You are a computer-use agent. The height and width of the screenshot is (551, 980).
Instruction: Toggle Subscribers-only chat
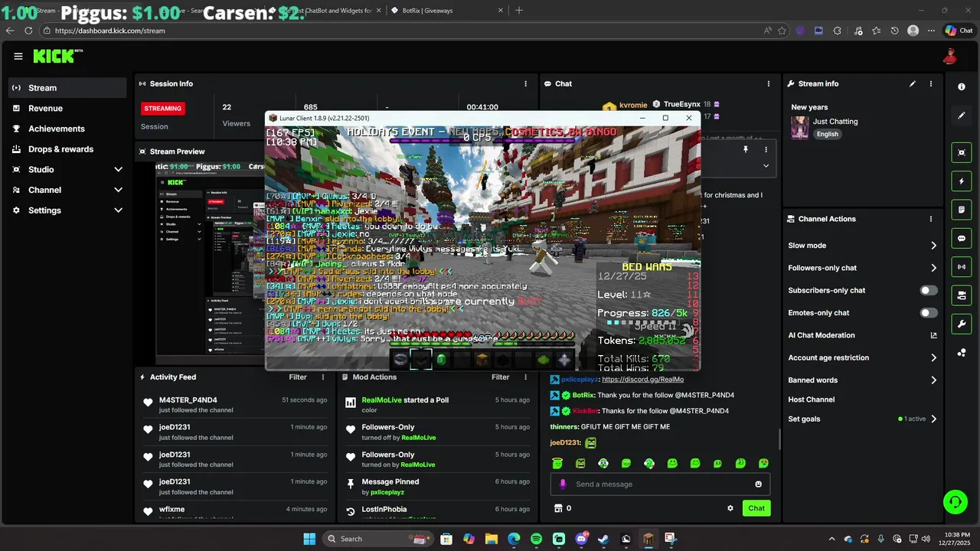(x=928, y=291)
